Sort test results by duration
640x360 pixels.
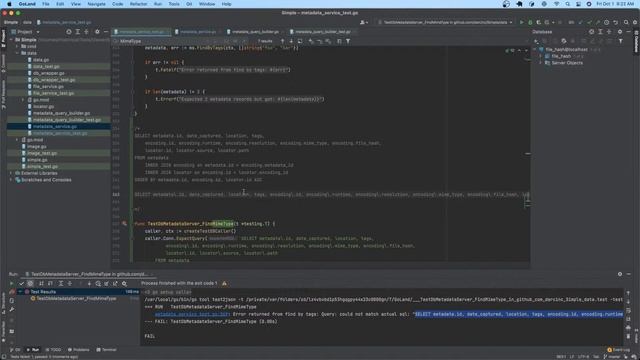click(x=50, y=284)
